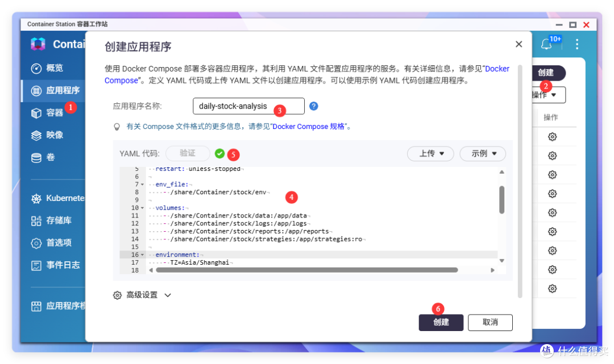Click the seventh row settings gear

click(x=552, y=250)
